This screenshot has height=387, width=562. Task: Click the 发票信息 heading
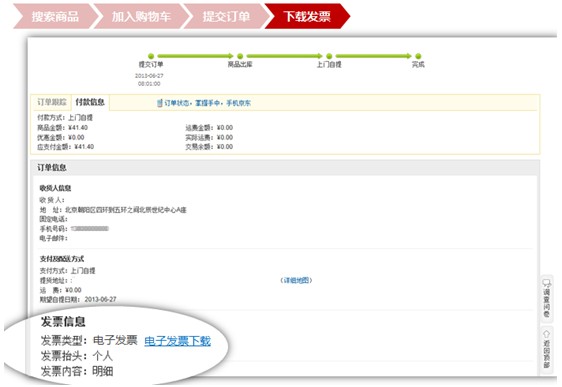[x=63, y=321]
